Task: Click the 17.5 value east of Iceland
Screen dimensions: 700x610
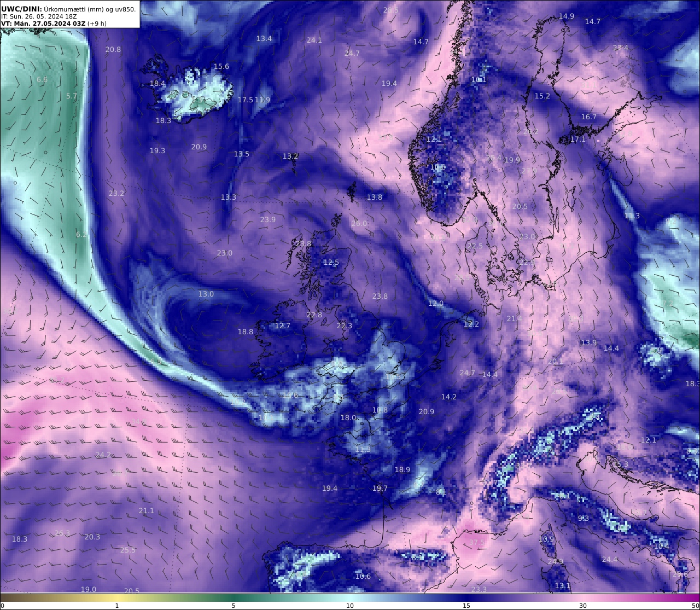Action: click(246, 100)
